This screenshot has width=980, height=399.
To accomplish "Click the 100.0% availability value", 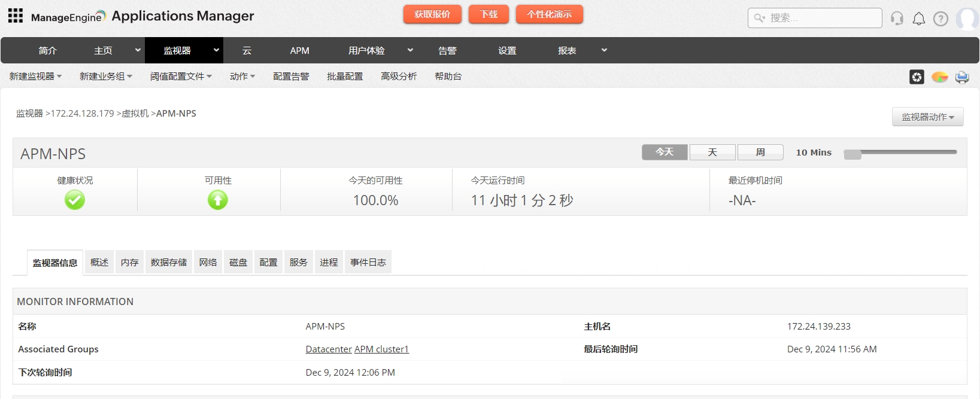I will pyautogui.click(x=375, y=200).
